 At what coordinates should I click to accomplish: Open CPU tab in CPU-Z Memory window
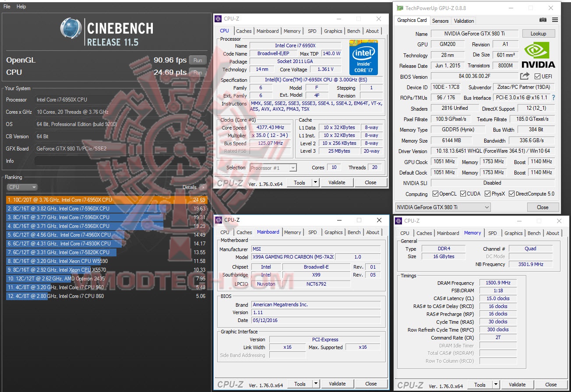(405, 233)
